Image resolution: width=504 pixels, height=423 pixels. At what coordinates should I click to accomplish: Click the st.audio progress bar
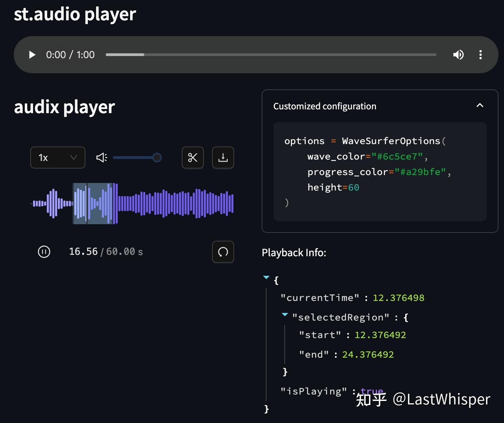coord(272,54)
